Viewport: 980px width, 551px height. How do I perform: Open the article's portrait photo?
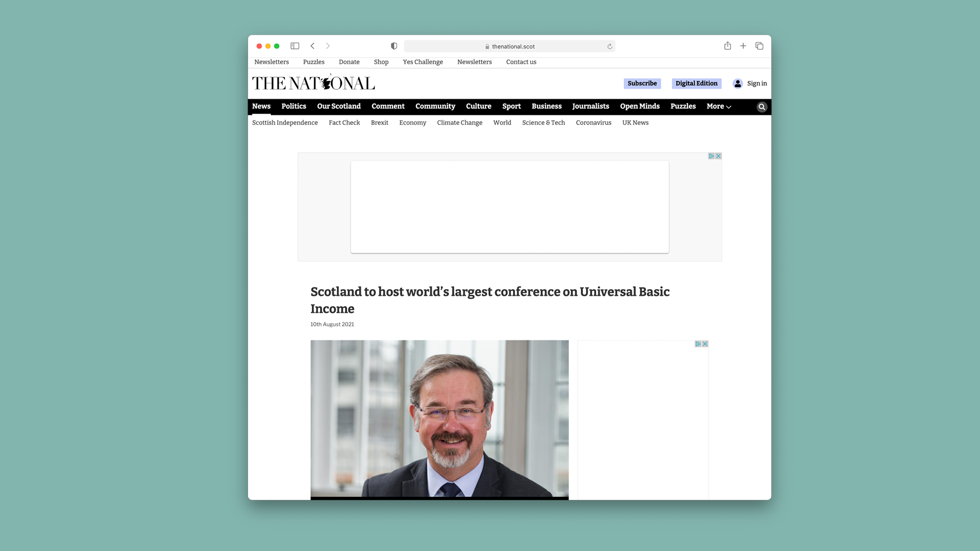[439, 418]
